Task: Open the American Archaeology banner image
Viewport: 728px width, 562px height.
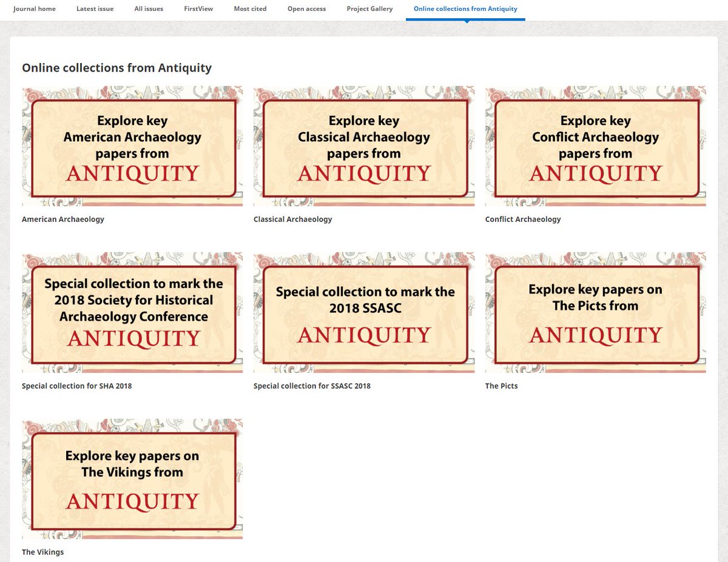Action: (132, 146)
